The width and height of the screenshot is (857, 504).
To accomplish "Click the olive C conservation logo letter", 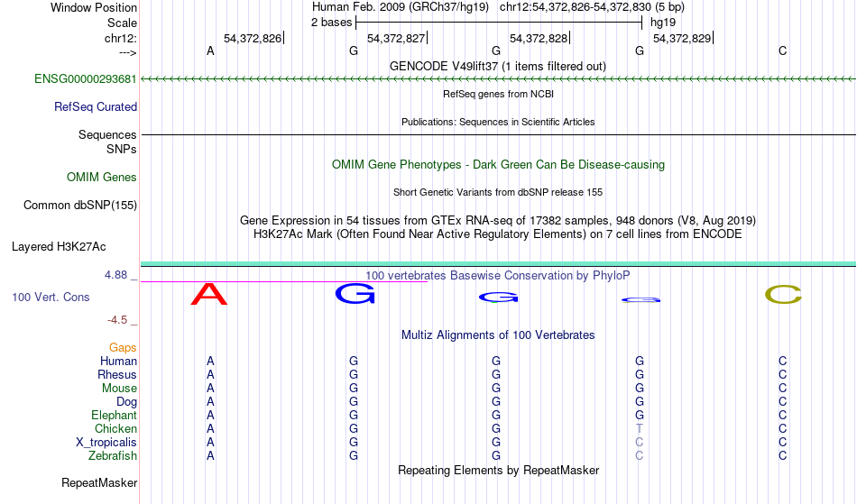I will (x=783, y=294).
